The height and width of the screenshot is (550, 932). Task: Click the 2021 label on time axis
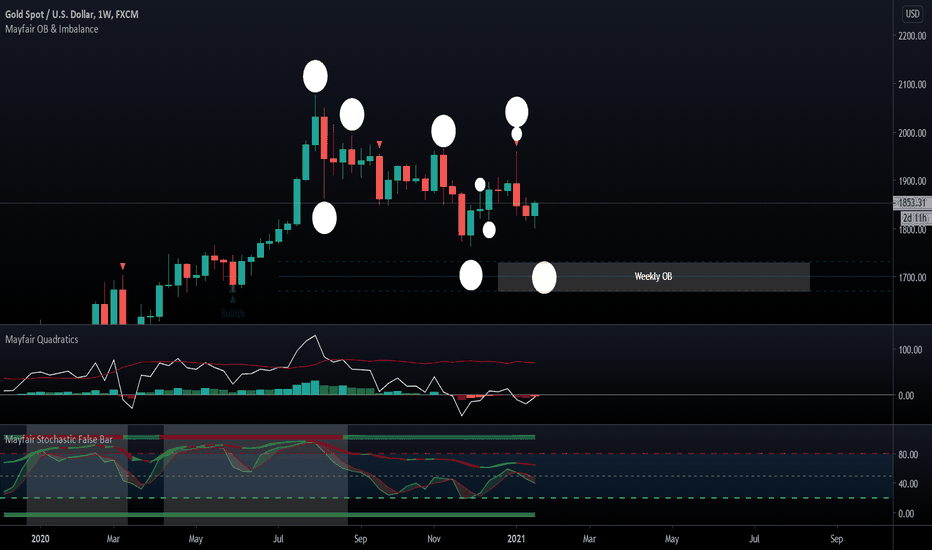(517, 539)
